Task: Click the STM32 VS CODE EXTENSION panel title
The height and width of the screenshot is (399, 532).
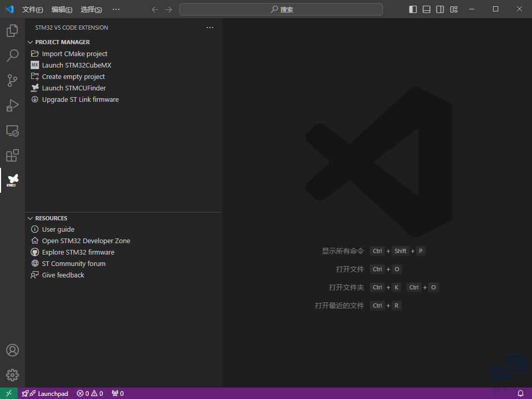Action: 72,28
